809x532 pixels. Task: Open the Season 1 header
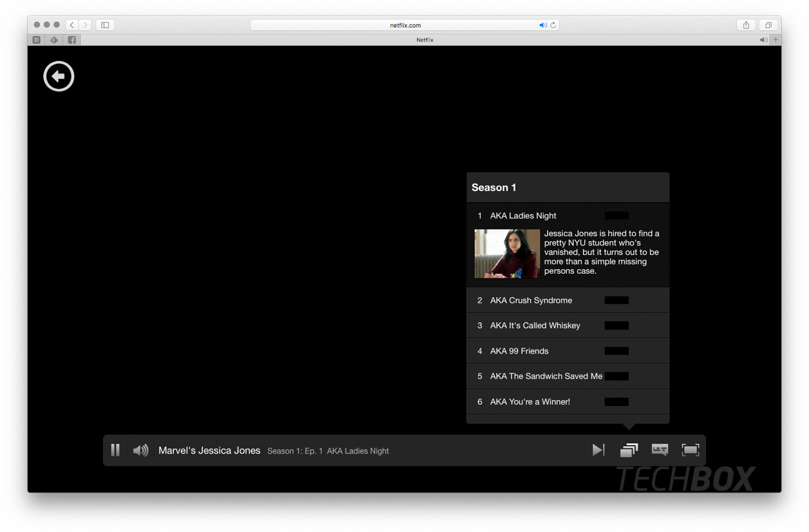tap(568, 187)
